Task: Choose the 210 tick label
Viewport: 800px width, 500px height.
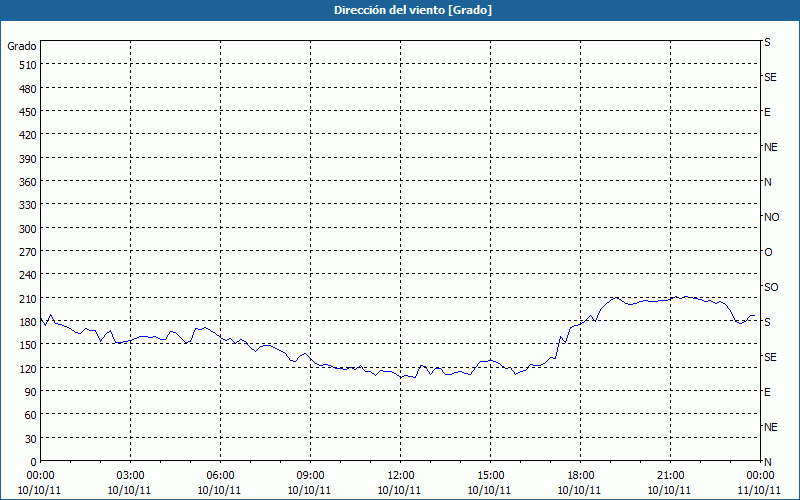Action: pos(28,299)
